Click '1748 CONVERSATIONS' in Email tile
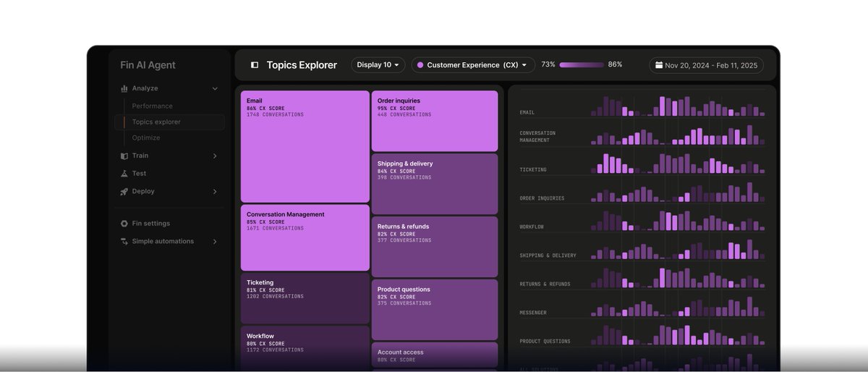This screenshot has width=868, height=372. point(275,115)
